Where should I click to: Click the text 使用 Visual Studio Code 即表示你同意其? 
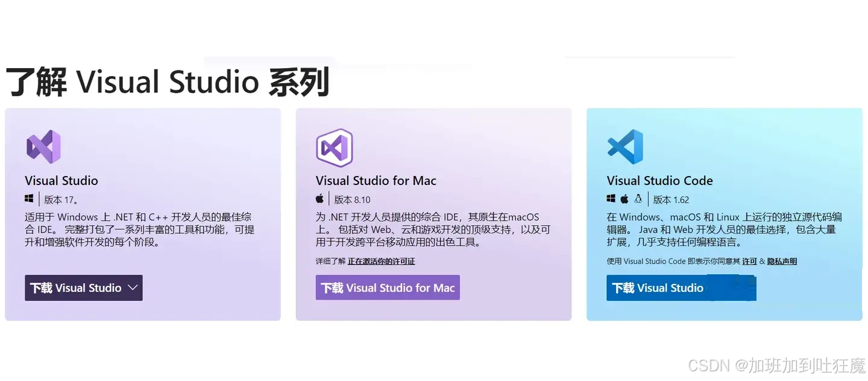tap(673, 262)
